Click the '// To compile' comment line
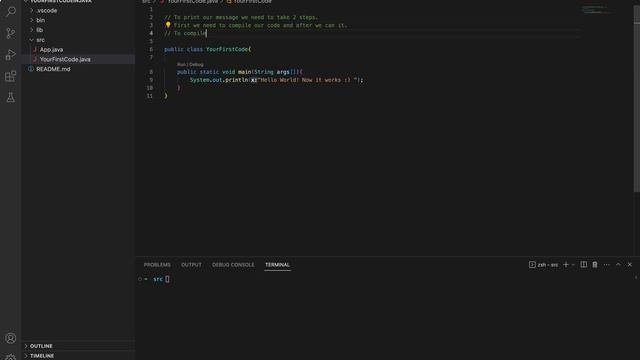The width and height of the screenshot is (640, 360). pyautogui.click(x=185, y=33)
